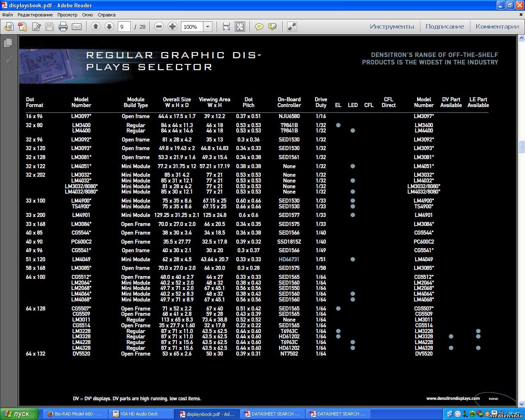Go to next page with down arrow
The image size is (525, 420).
109,27
